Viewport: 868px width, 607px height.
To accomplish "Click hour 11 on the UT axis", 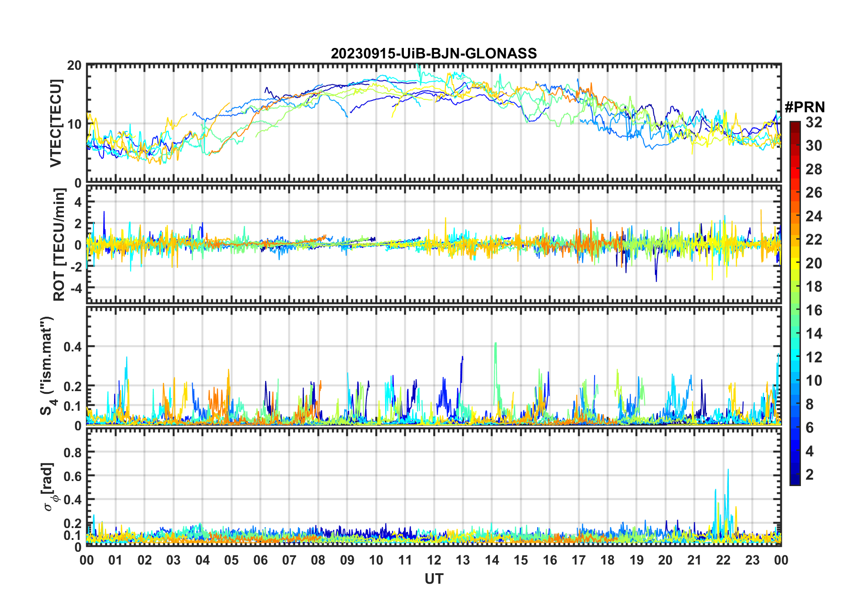I will click(405, 560).
